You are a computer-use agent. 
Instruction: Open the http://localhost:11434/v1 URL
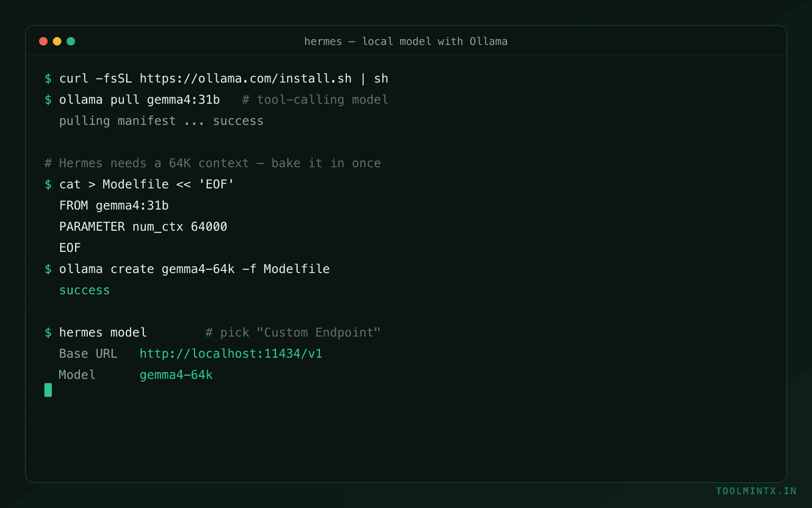(231, 353)
